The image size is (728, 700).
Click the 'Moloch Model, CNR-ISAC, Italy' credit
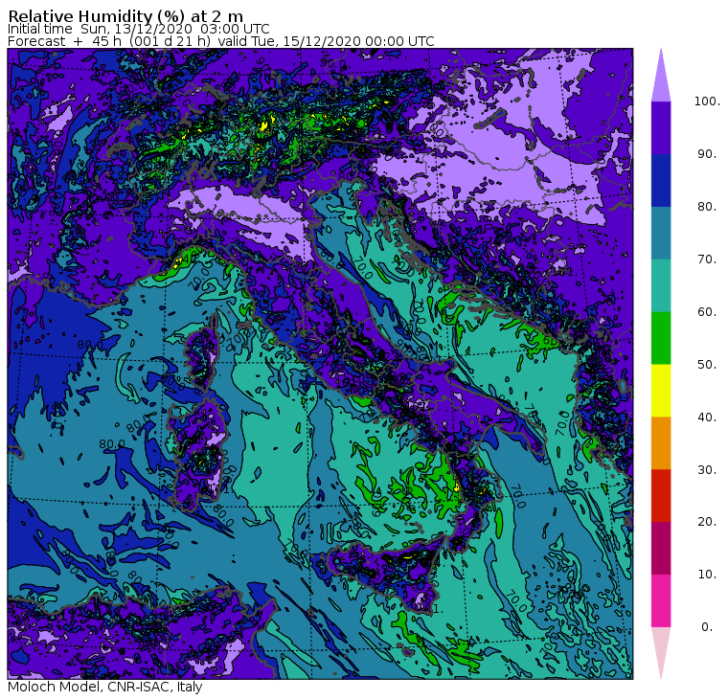[105, 687]
